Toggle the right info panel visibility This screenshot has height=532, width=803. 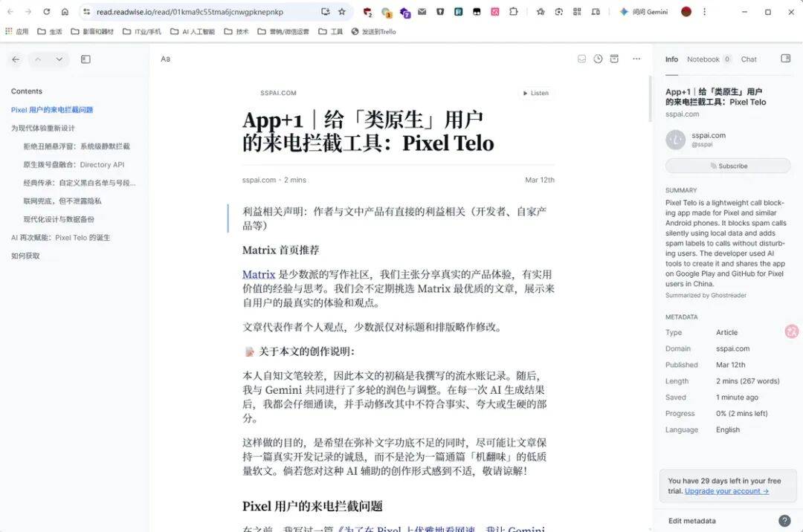[x=785, y=58]
